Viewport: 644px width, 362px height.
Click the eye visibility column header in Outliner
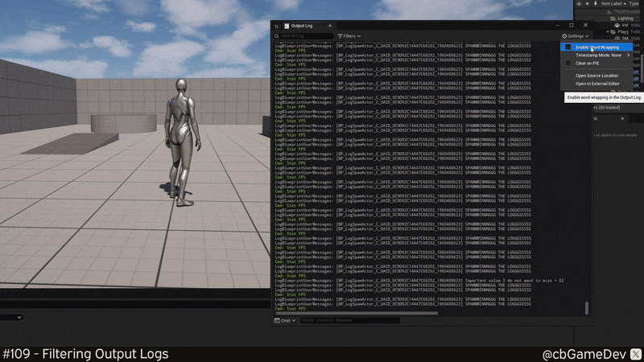tap(579, 4)
